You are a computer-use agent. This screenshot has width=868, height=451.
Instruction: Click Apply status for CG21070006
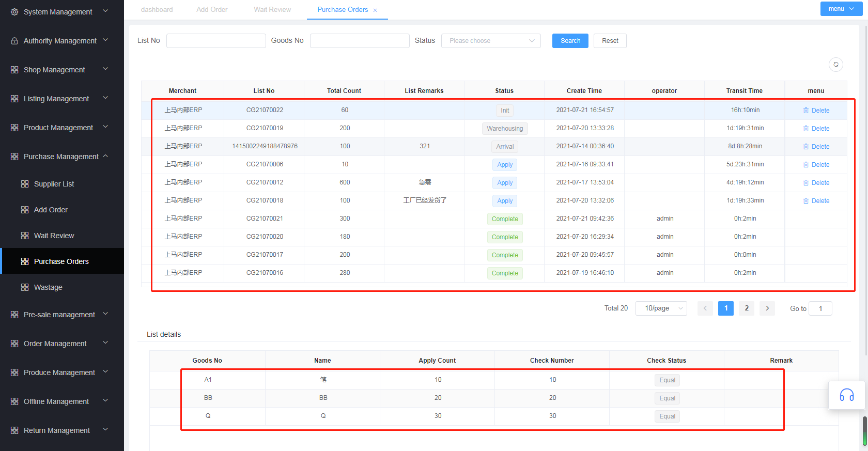(x=505, y=165)
